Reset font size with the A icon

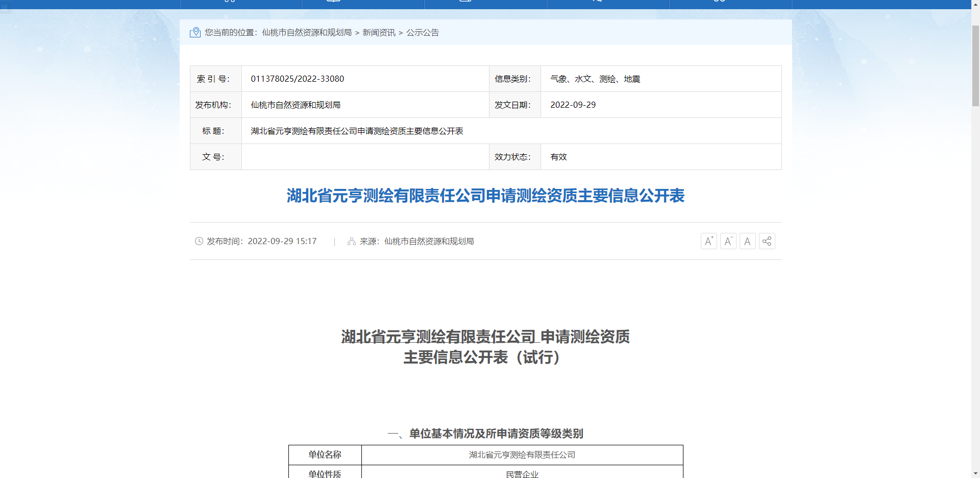click(x=747, y=241)
